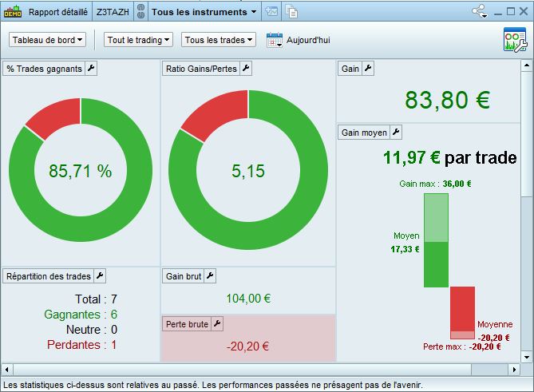Configure Perte brute widget wrench

pyautogui.click(x=217, y=323)
